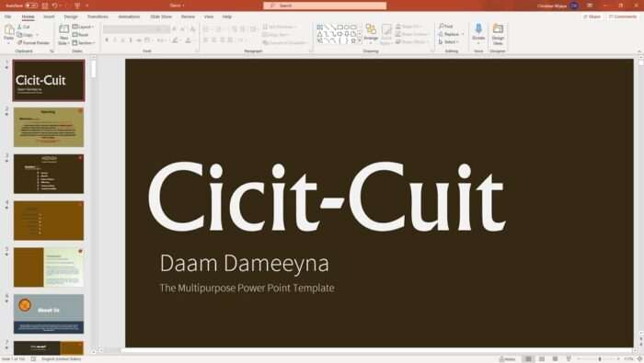Switch to Normal view in status bar

tap(528, 359)
